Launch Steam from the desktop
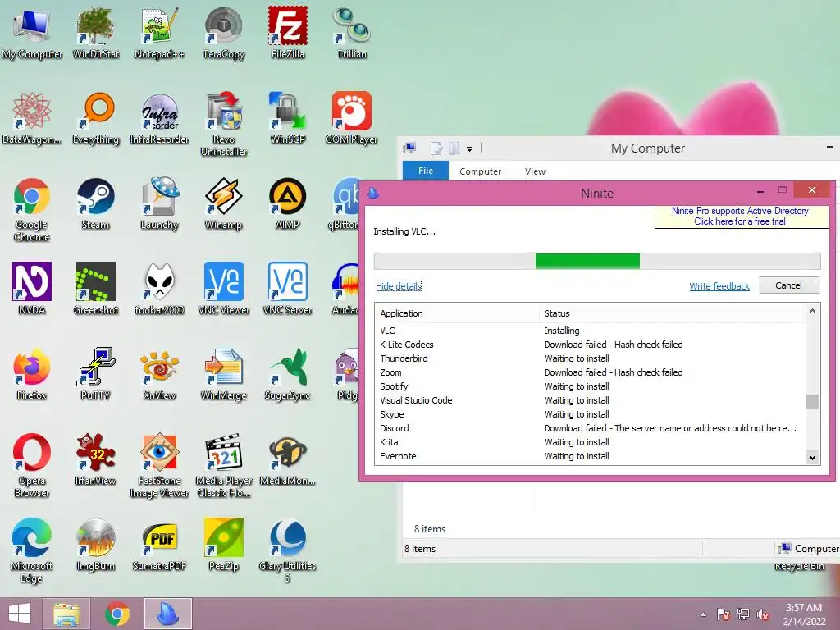 [95, 203]
